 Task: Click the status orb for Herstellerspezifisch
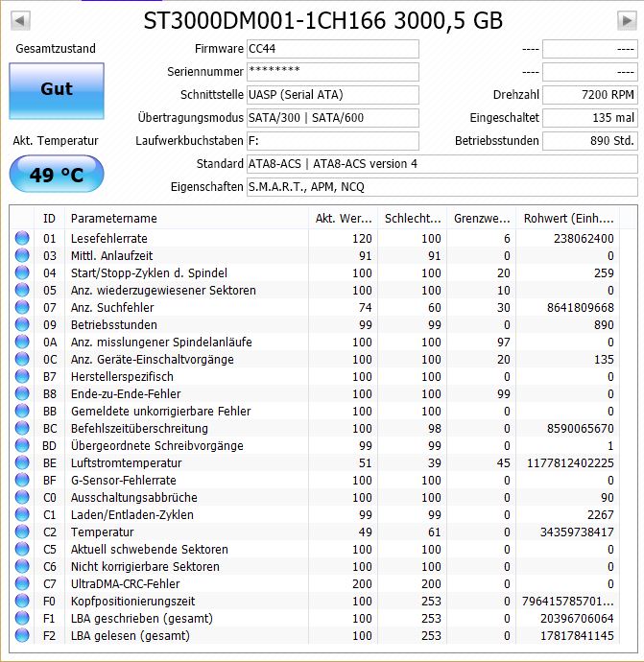[x=22, y=376]
